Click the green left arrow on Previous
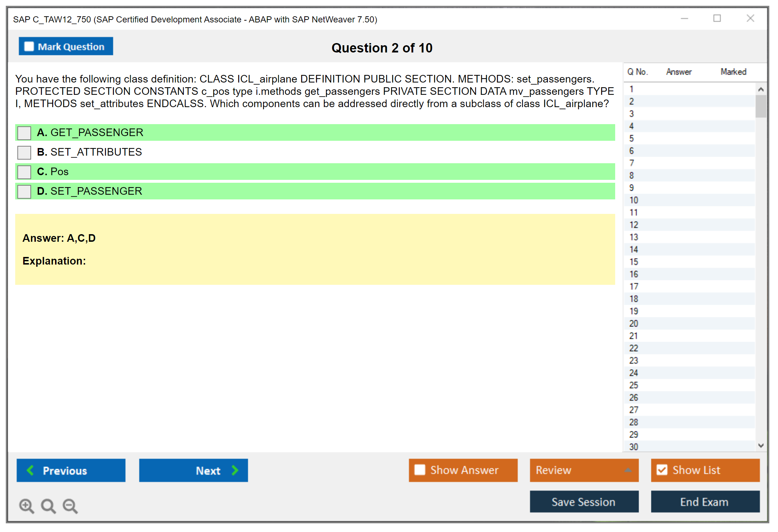This screenshot has height=532, width=778. (x=30, y=470)
